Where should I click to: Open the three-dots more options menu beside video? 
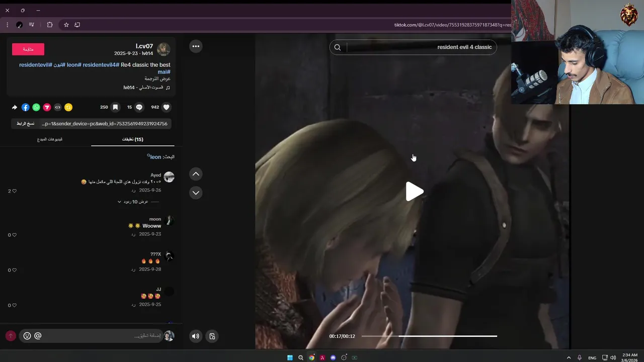[196, 46]
